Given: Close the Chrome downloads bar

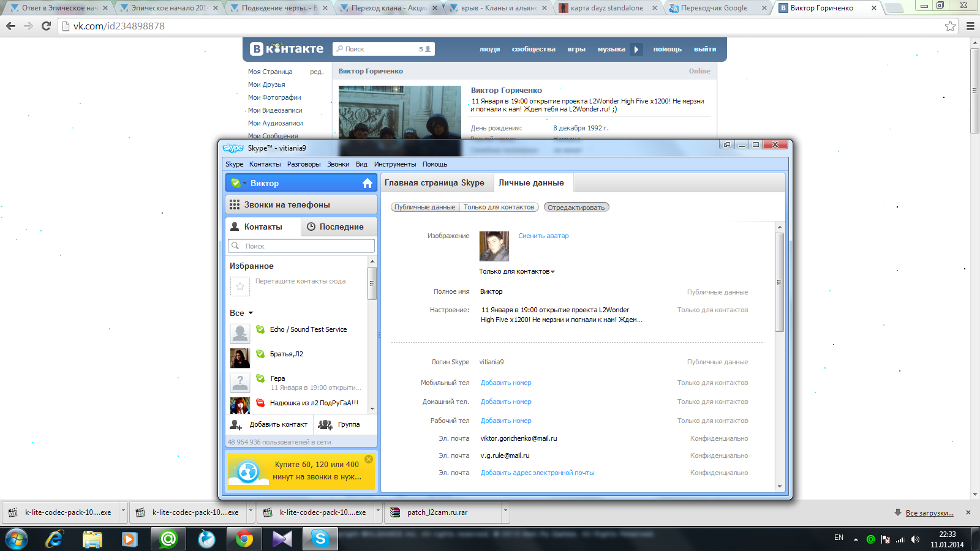Looking at the screenshot, I should [968, 512].
